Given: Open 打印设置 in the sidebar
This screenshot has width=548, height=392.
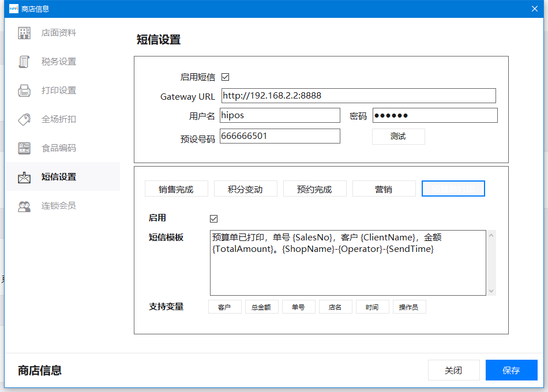Looking at the screenshot, I should 62,91.
